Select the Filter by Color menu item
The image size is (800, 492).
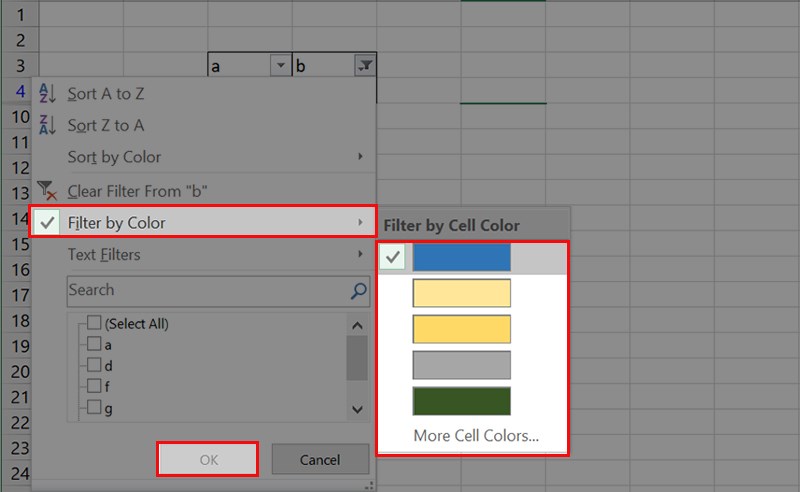point(203,223)
